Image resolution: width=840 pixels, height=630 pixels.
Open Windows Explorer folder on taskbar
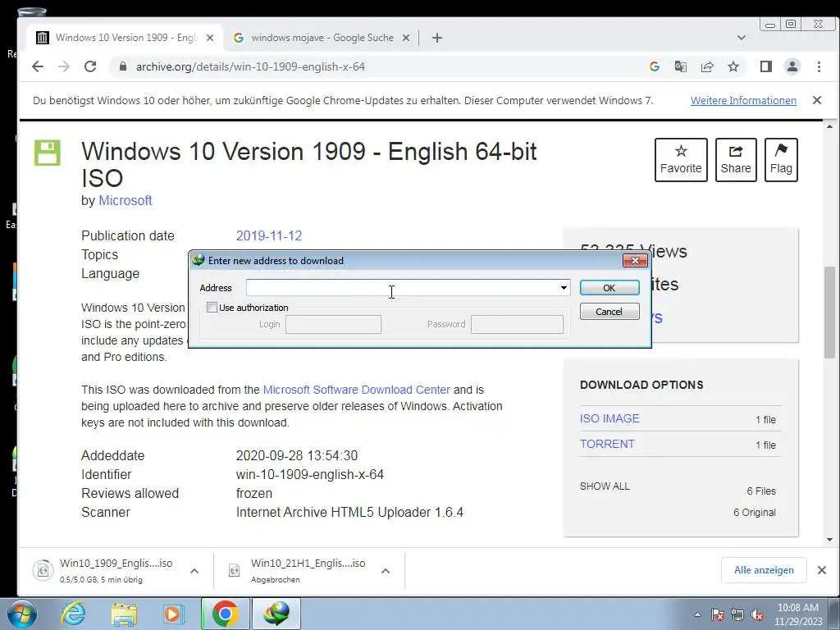124,614
